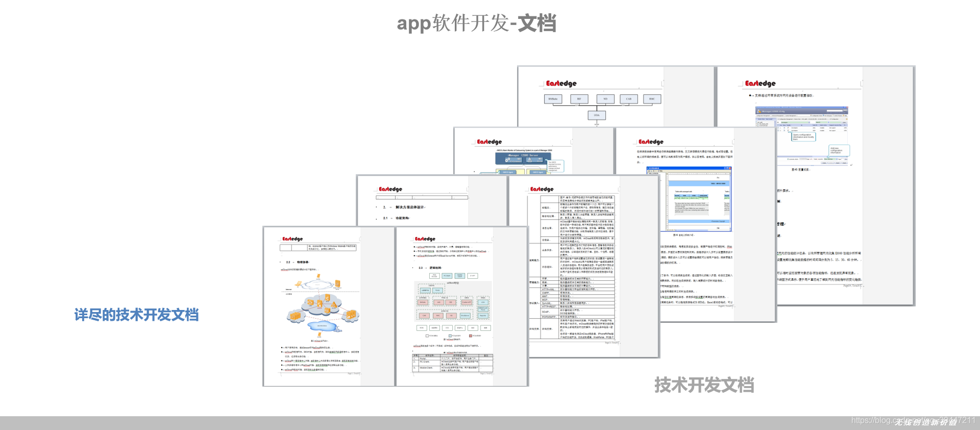Select the blue caption 详尽的技术开发文档
980x430 pixels.
(136, 315)
